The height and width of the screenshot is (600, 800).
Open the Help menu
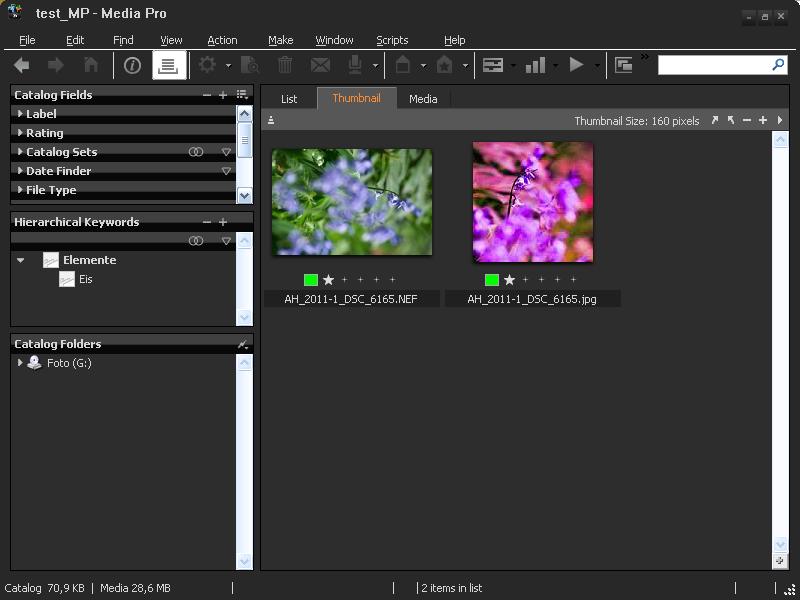click(x=454, y=40)
